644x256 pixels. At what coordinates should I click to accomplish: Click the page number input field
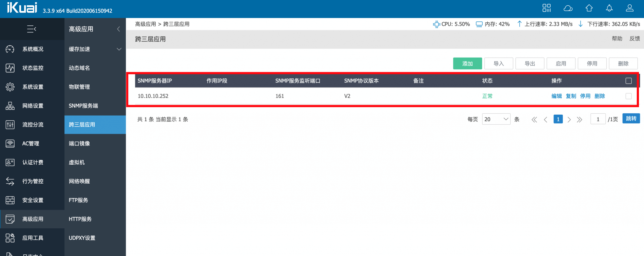[598, 119]
